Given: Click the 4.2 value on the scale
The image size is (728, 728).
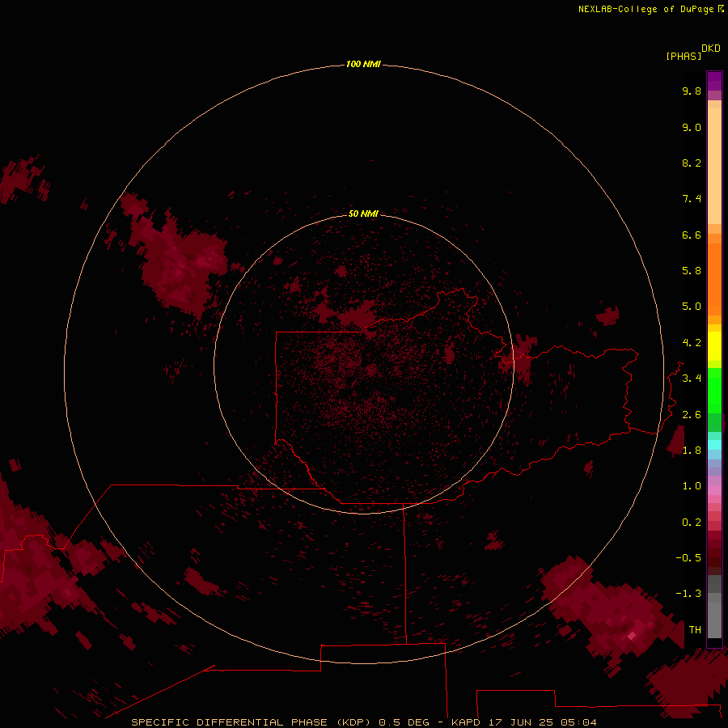Looking at the screenshot, I should [x=692, y=343].
